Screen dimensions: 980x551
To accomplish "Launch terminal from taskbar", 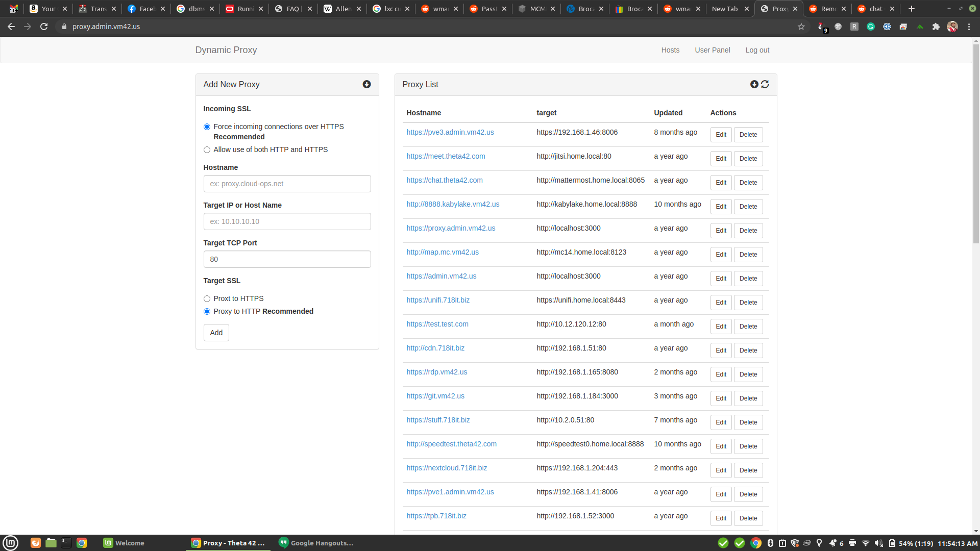I will click(x=66, y=543).
